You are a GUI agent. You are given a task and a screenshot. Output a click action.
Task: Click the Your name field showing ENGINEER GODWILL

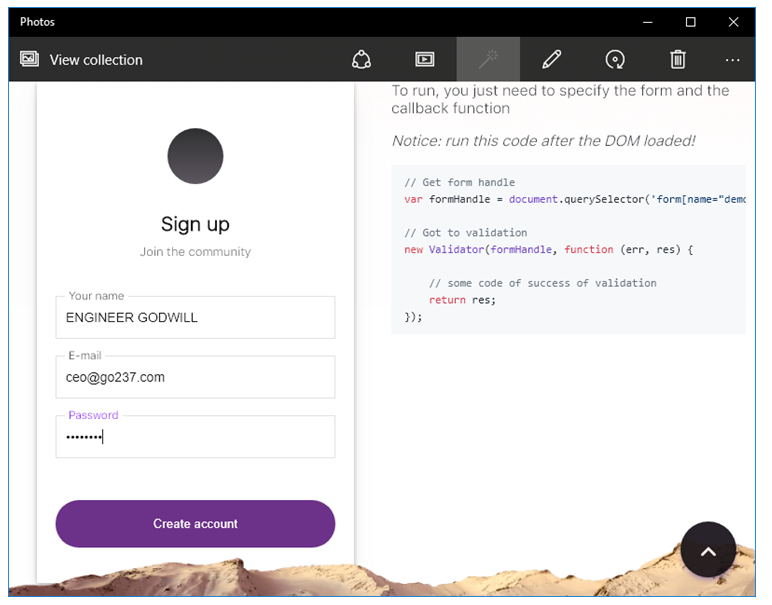[195, 318]
